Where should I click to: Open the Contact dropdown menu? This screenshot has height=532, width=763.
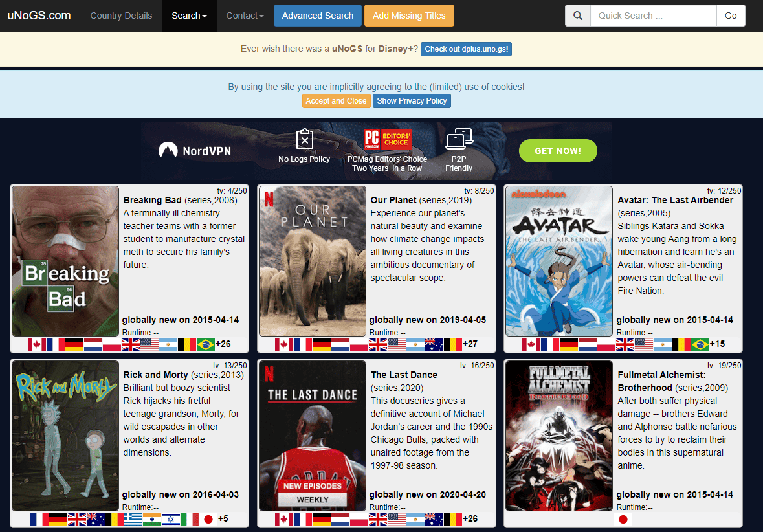245,16
